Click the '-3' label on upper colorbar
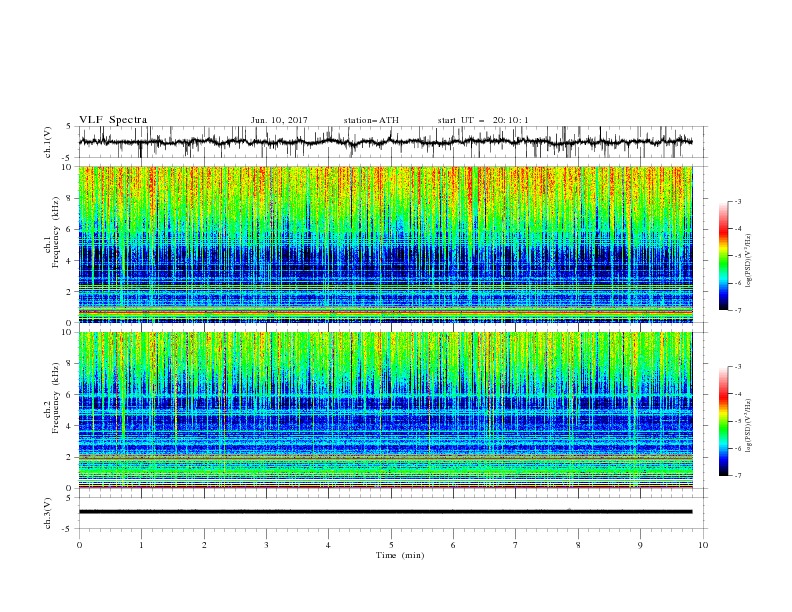Image resolution: width=792 pixels, height=612 pixels. [737, 201]
